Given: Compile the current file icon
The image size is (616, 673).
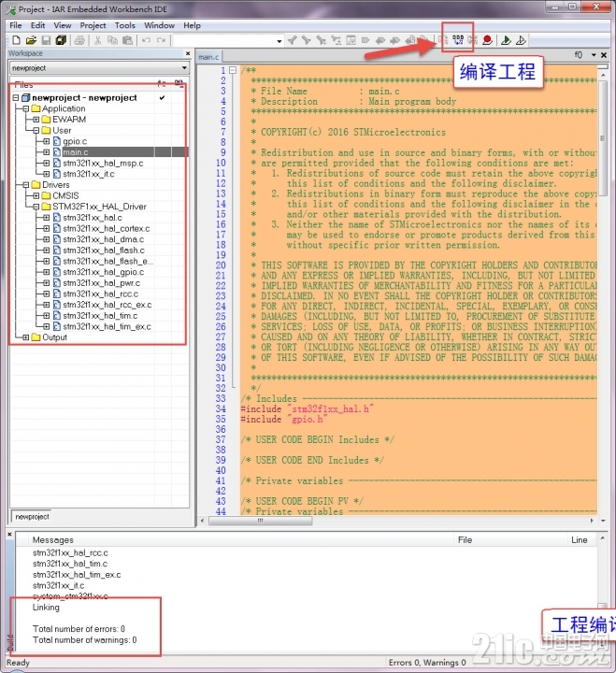Looking at the screenshot, I should (444, 40).
